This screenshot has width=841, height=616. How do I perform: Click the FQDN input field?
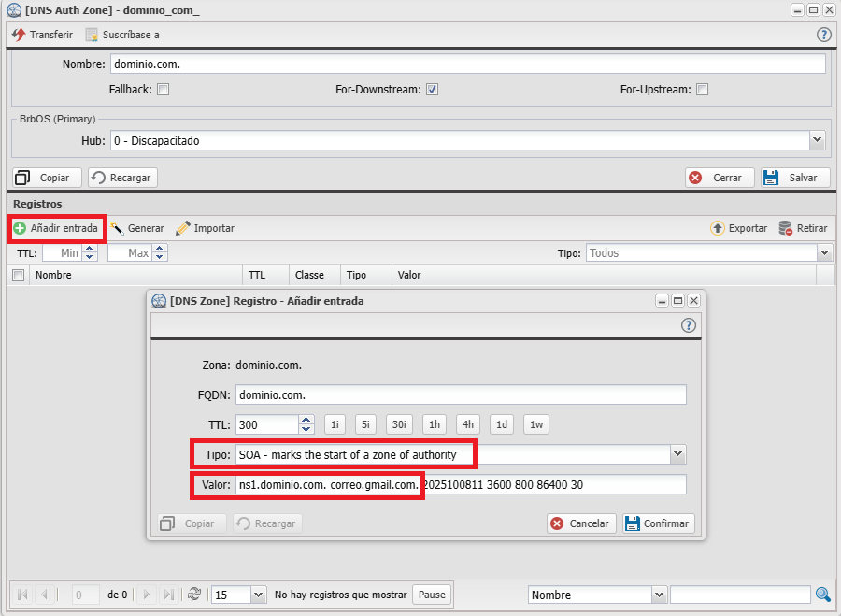pyautogui.click(x=461, y=394)
